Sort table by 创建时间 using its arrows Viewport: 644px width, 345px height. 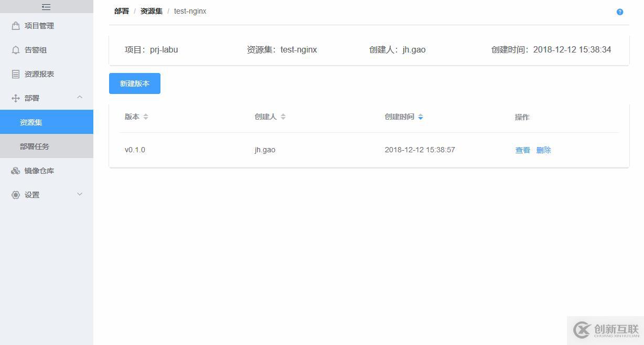(421, 117)
